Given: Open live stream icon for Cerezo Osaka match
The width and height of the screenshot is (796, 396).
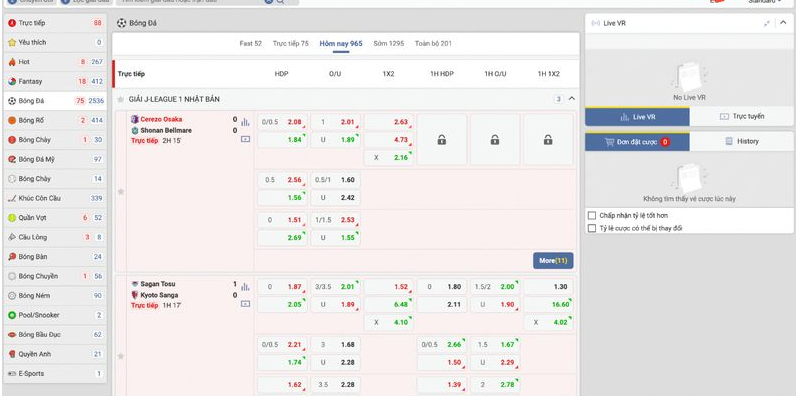Looking at the screenshot, I should click(x=245, y=139).
